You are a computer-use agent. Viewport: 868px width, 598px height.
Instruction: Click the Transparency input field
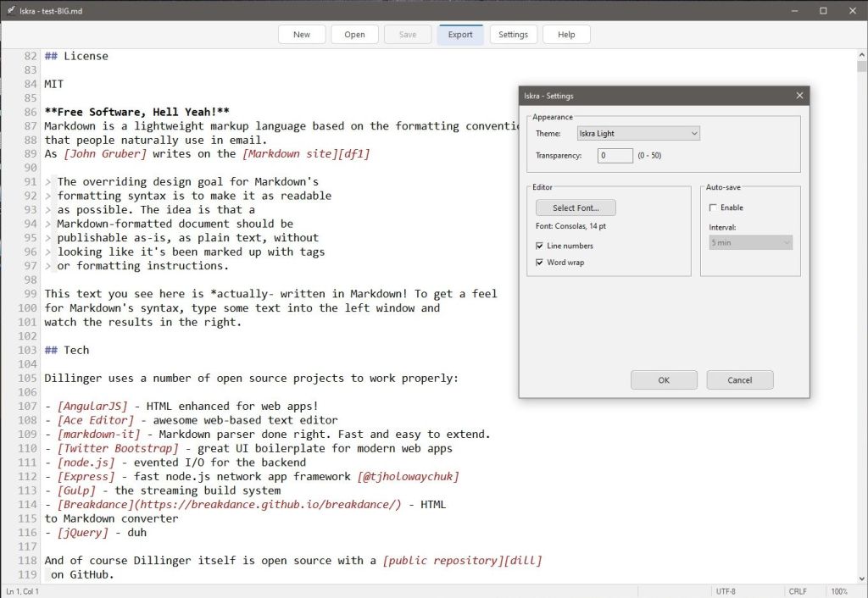pyautogui.click(x=615, y=156)
